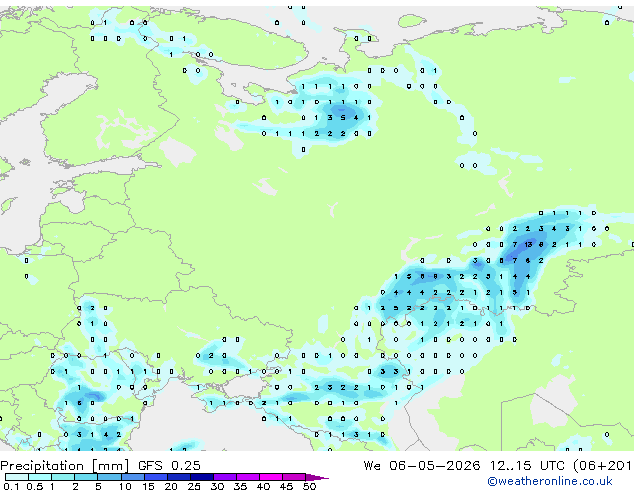The image size is (634, 490).
Task: Open the weatheronline.co.uk copyright link
Action: 550,481
